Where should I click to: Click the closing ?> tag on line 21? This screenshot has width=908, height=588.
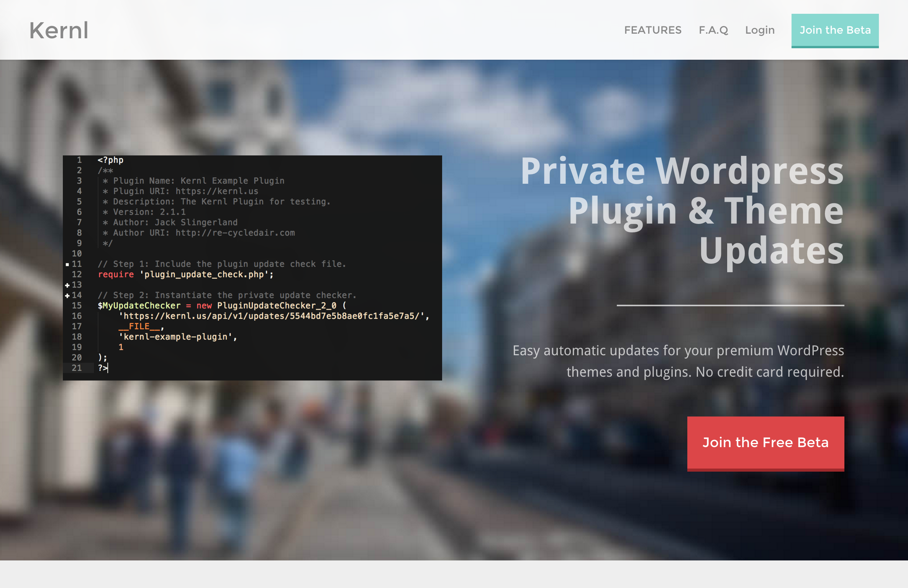point(103,368)
